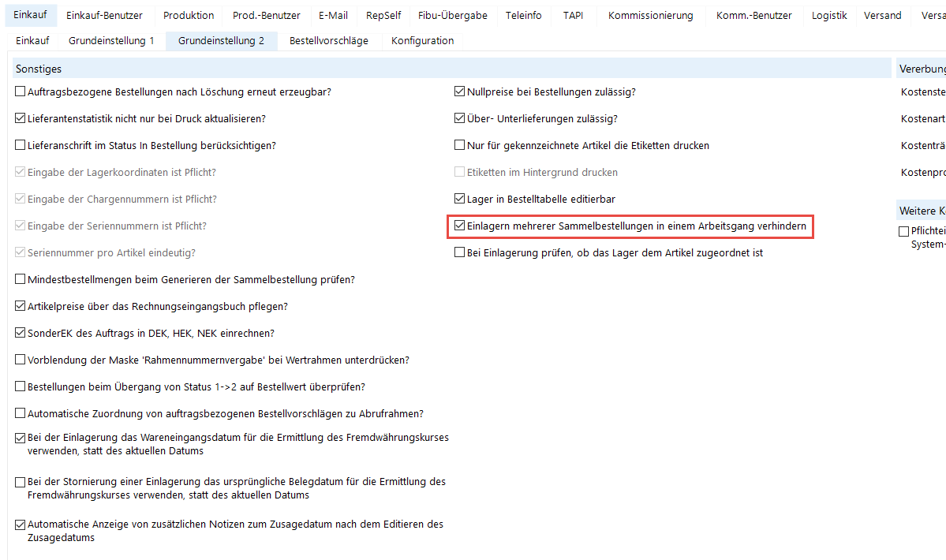Uncheck 'Nullpreise bei Bestellungen zulässig'
Viewport: 946px width, 560px height.
point(460,91)
